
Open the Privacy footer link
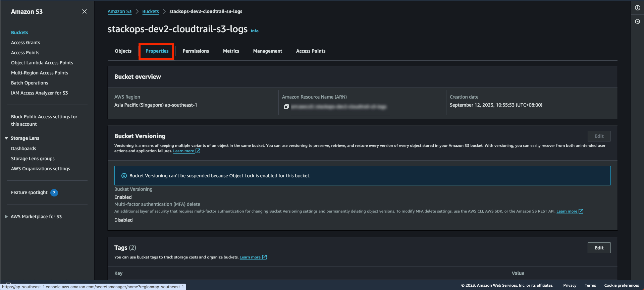(570, 285)
